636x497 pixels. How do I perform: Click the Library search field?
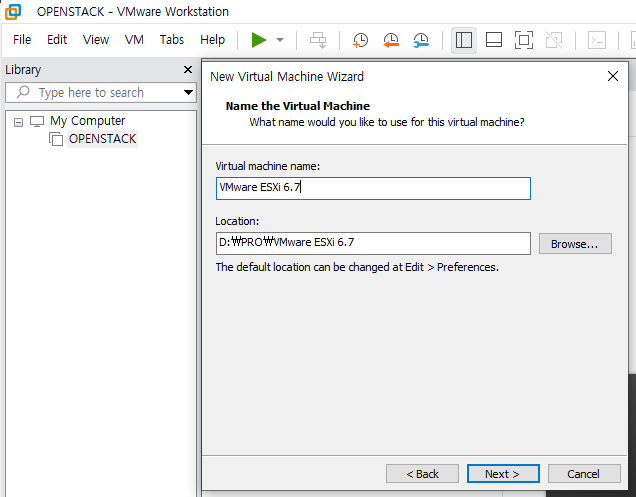pyautogui.click(x=101, y=93)
